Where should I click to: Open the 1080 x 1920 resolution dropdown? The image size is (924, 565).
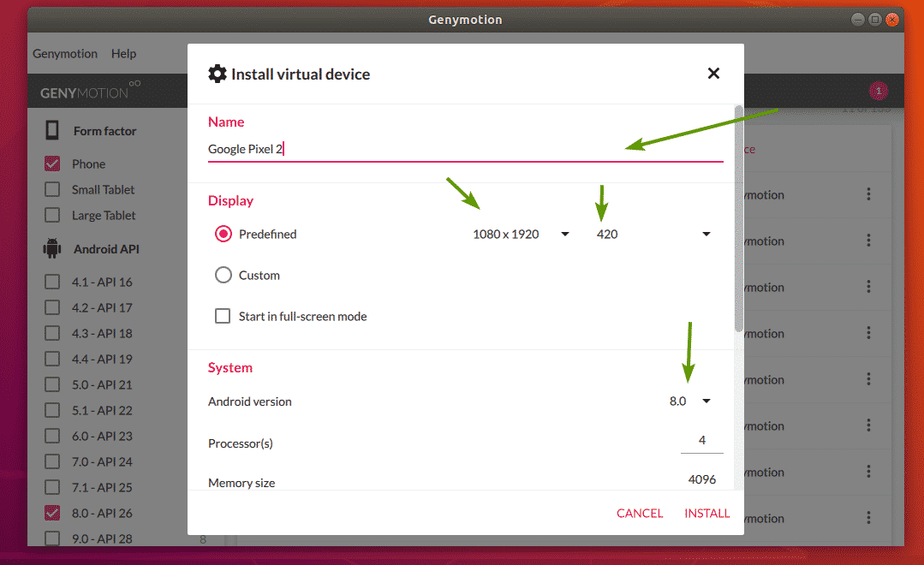[521, 235]
